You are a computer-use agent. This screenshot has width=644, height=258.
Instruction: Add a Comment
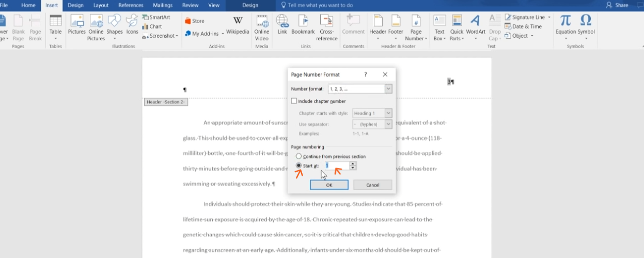[353, 25]
